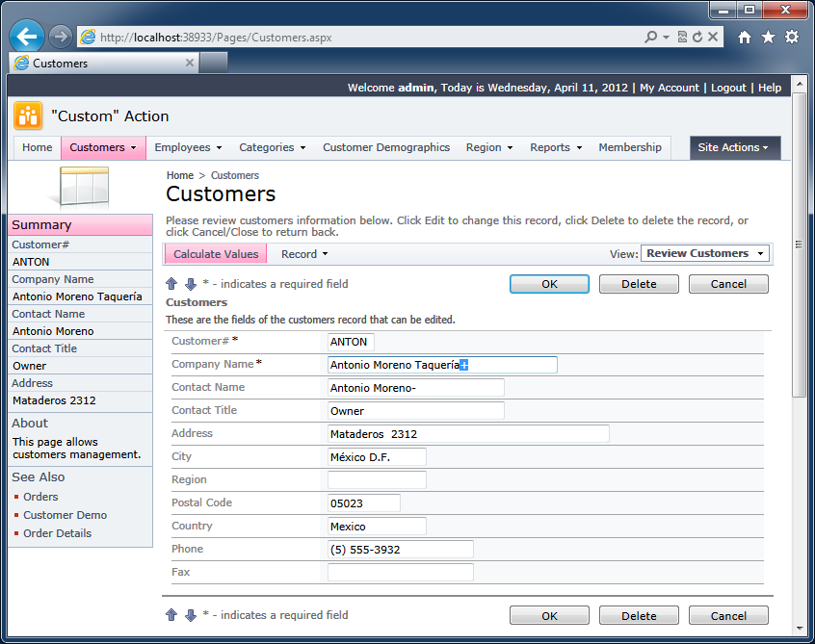Click the search magnifier icon in address bar
This screenshot has height=644, width=815.
(x=650, y=37)
